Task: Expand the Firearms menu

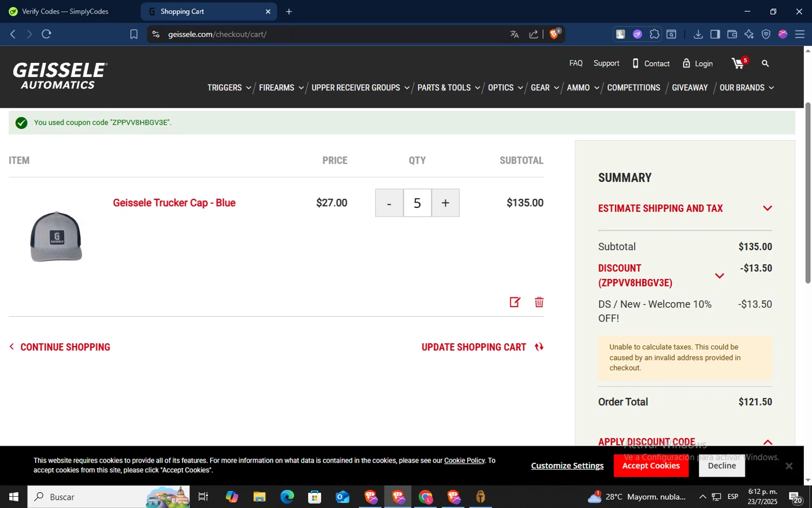Action: pyautogui.click(x=281, y=88)
